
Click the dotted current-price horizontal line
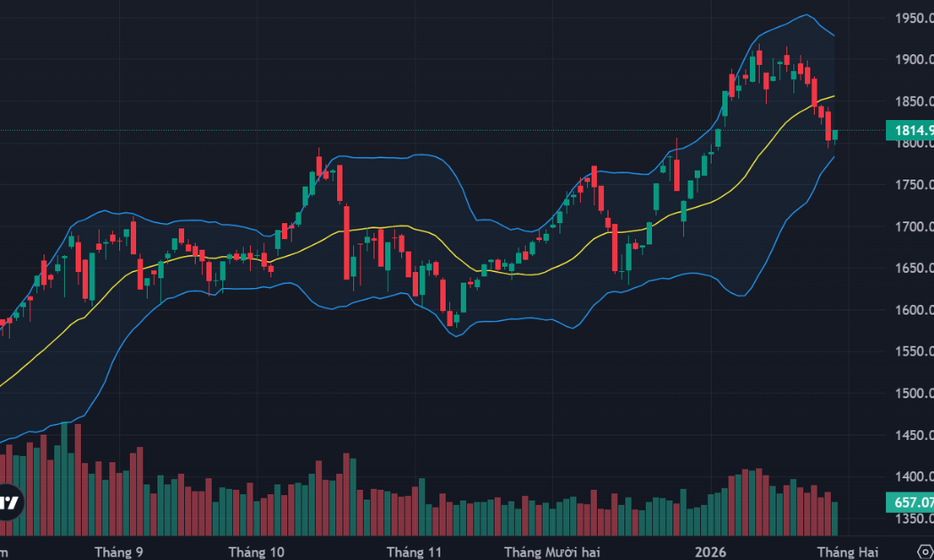click(445, 131)
